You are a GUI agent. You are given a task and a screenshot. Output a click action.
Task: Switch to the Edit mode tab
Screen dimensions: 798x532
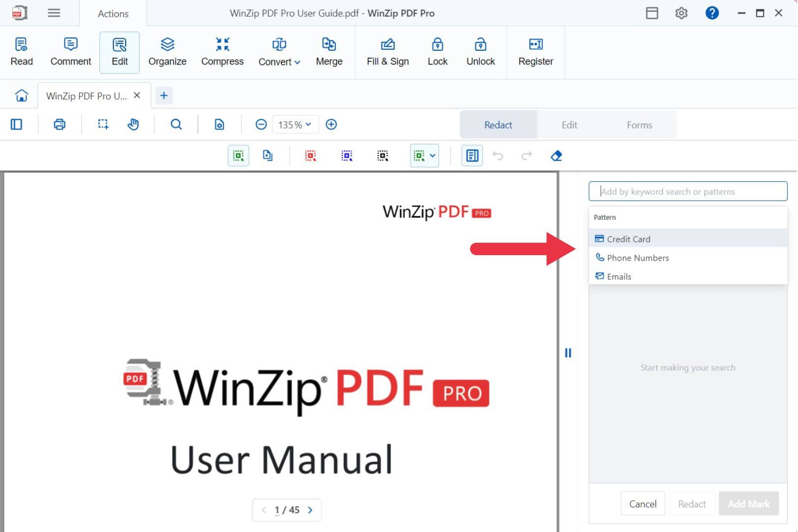coord(569,125)
